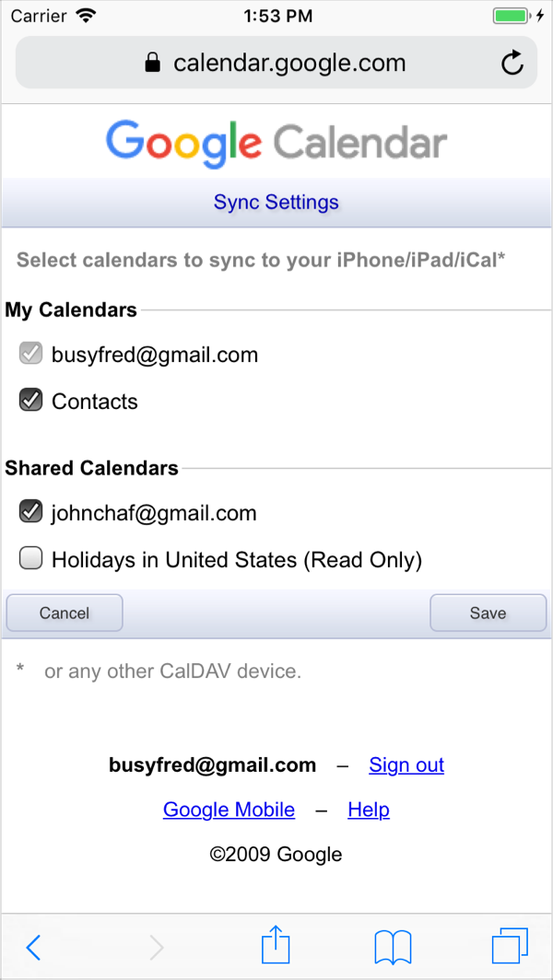Toggle the busyfred@gmail.com calendar checkbox
The height and width of the screenshot is (980, 553).
point(31,354)
